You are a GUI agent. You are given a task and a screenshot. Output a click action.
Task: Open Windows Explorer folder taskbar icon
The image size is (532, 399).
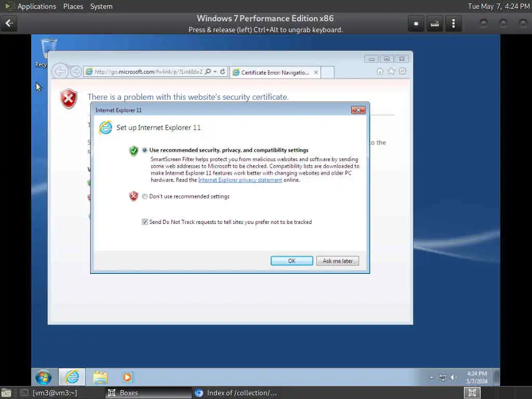tap(100, 377)
